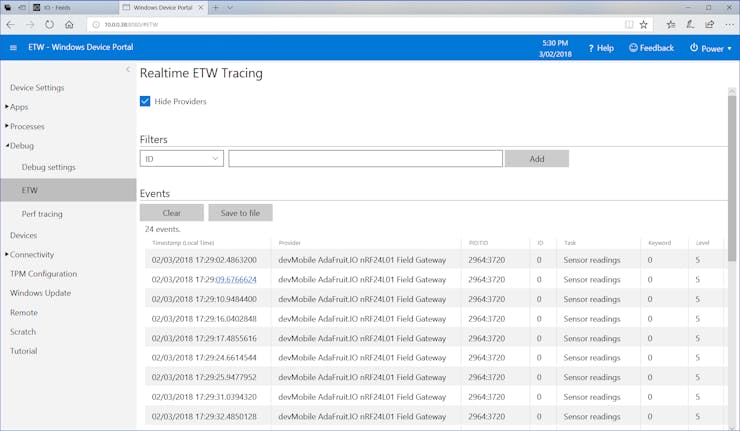Click timestamp 02/03/2018 17:29:02.4863200
Screen dimensions: 740x431
(204, 260)
